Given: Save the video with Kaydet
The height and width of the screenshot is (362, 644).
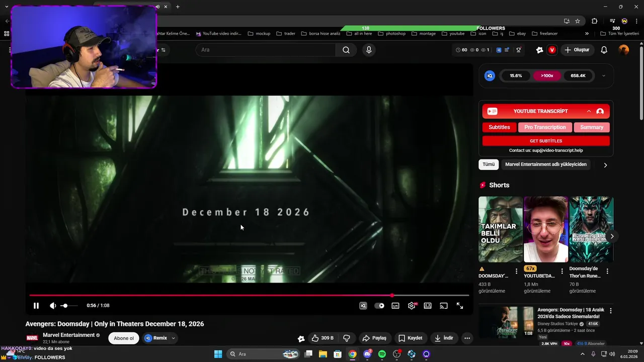Looking at the screenshot, I should click(x=411, y=338).
